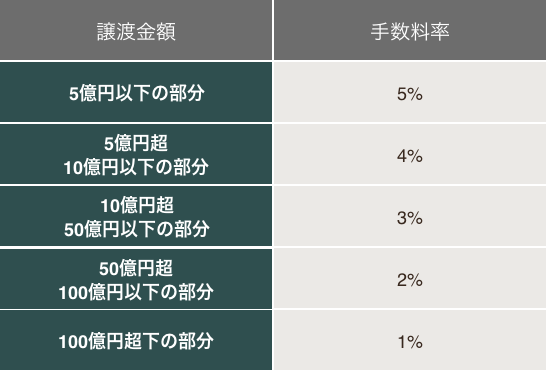Click the text 50億円超 in fourth row
The image size is (546, 370).
136,268
